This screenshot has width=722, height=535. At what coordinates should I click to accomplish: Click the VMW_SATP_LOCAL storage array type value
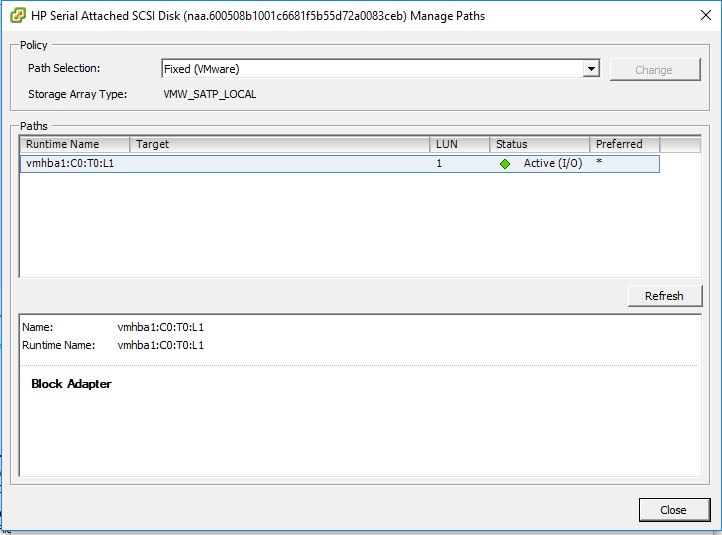210,94
